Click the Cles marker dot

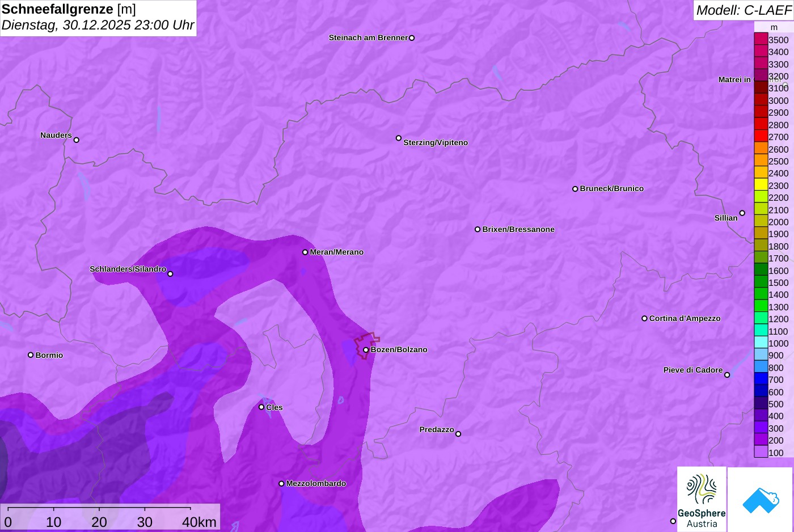[261, 407]
